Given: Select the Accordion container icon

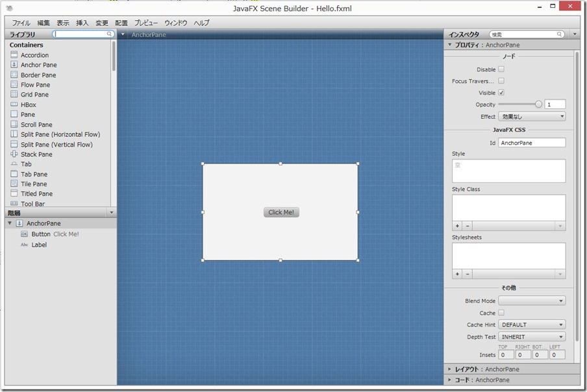Looking at the screenshot, I should (x=14, y=55).
